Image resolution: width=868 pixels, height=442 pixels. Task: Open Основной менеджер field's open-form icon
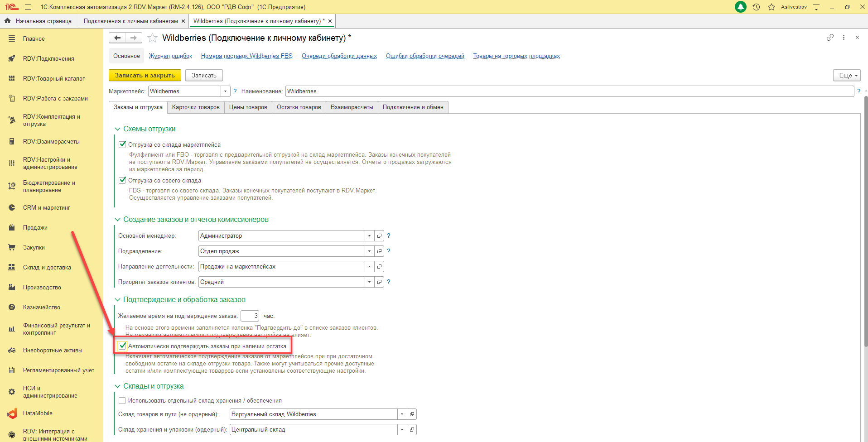[x=380, y=236]
